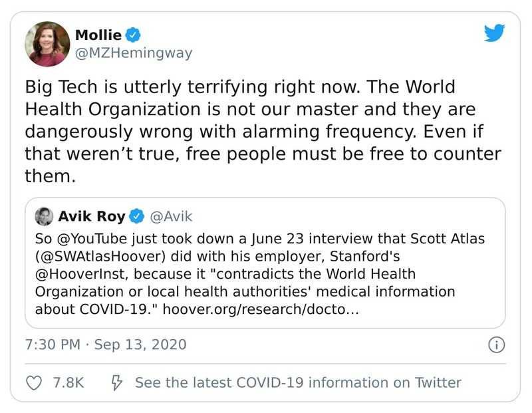Open the @MZHemingway handle
The image size is (532, 413).
134,53
